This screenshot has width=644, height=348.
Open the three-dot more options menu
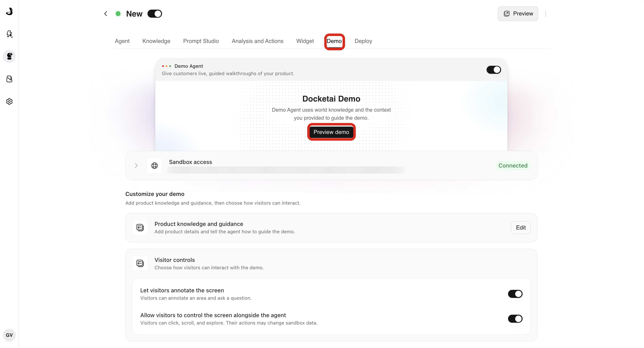[546, 14]
